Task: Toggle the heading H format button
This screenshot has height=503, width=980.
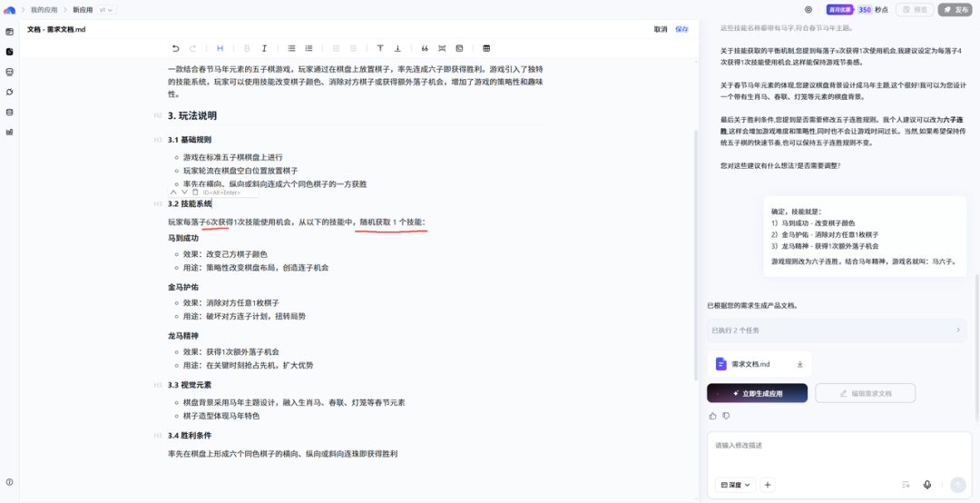Action: 220,48
